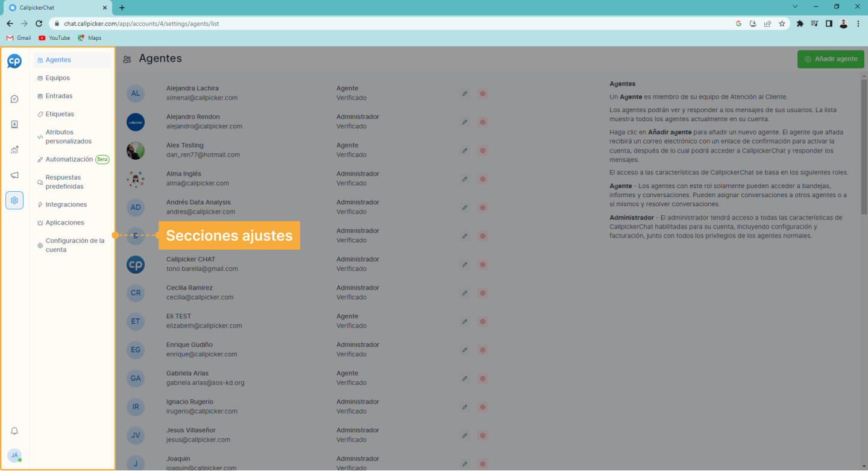Click the notifications bell icon

pos(14,431)
